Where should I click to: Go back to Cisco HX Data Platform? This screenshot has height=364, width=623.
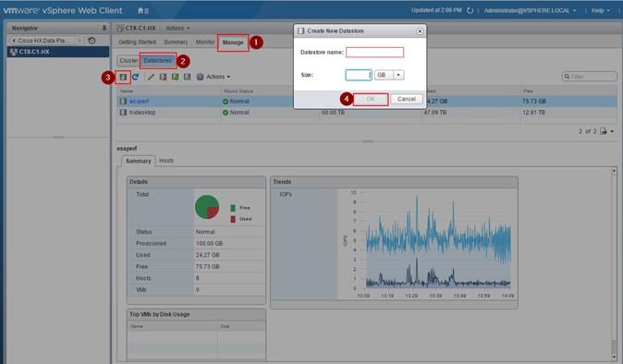point(42,41)
